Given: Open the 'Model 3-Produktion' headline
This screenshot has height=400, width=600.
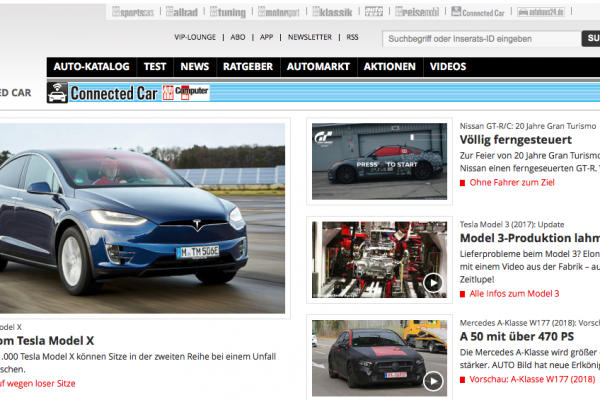Looking at the screenshot, I should [x=530, y=238].
